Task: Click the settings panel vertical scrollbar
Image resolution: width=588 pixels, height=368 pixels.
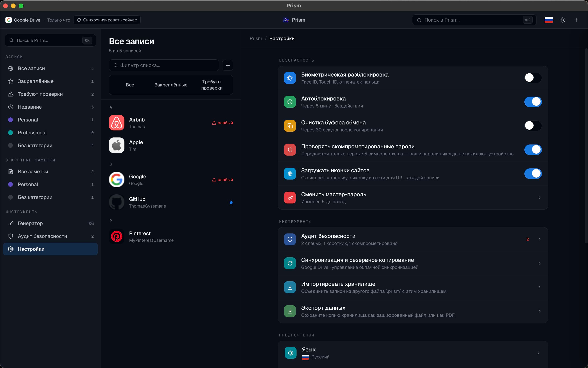Action: [x=586, y=146]
